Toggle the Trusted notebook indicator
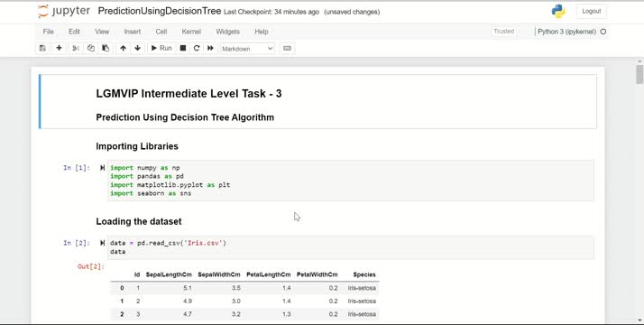The image size is (644, 325). tap(504, 32)
